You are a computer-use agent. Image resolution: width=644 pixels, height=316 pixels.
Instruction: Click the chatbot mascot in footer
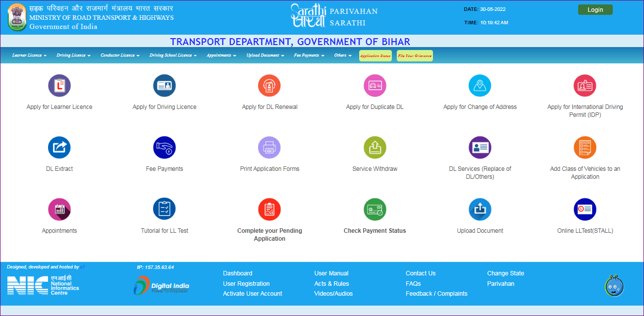coord(614,286)
